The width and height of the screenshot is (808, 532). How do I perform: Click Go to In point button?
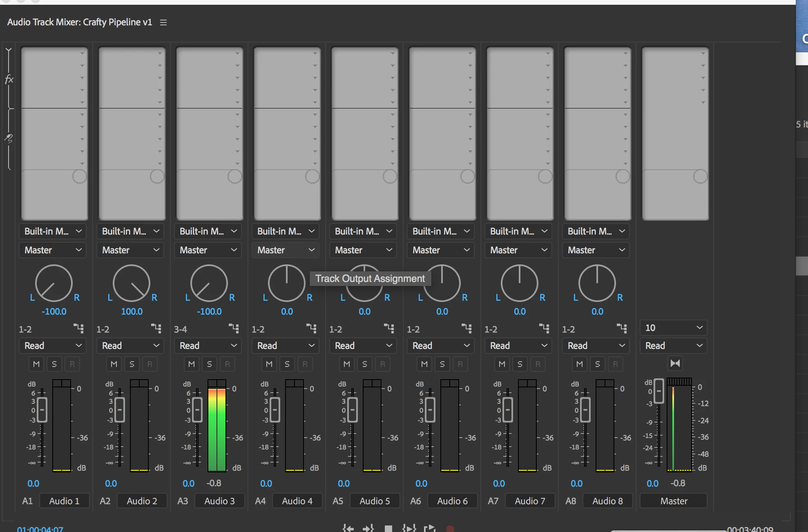[348, 528]
